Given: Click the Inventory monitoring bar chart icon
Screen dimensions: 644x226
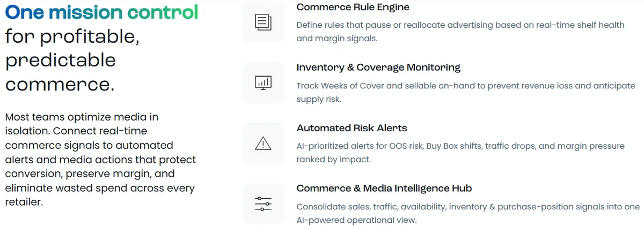Looking at the screenshot, I should click(x=263, y=82).
